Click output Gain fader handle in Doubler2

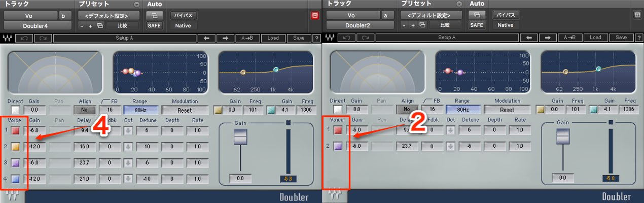click(562, 136)
